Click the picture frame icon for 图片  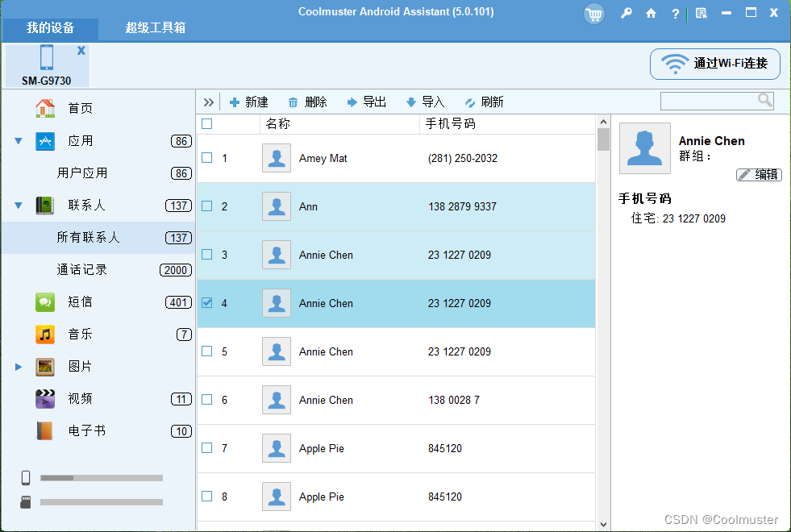pyautogui.click(x=45, y=367)
